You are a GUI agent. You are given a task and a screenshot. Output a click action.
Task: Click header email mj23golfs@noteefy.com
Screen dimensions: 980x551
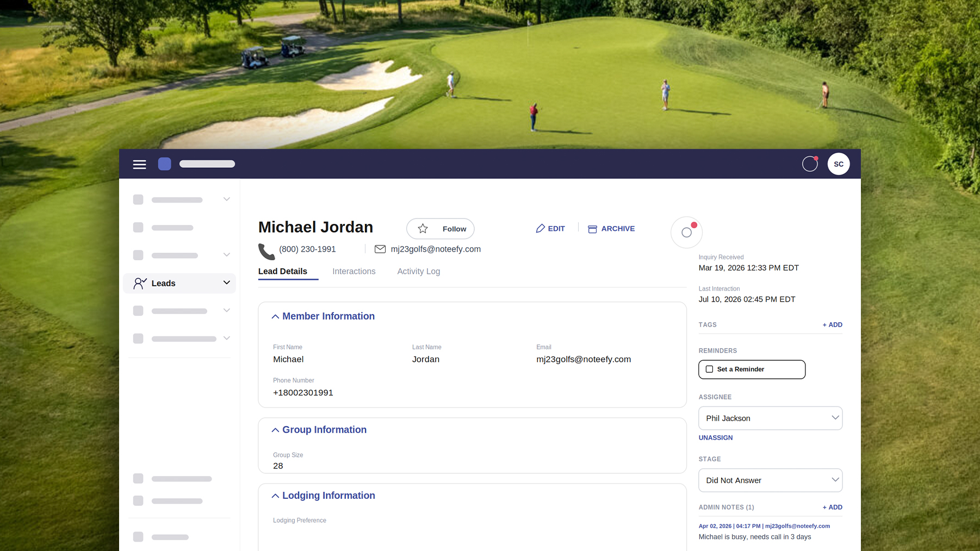[x=436, y=249]
